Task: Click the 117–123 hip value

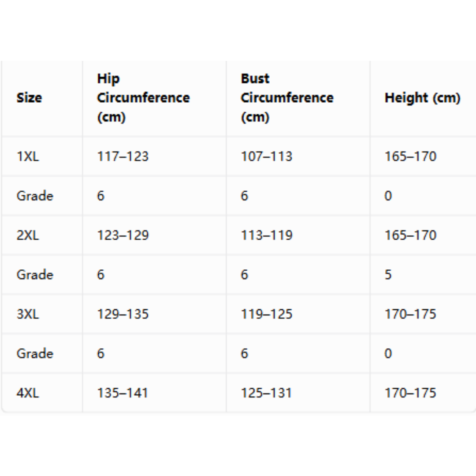Action: click(123, 156)
